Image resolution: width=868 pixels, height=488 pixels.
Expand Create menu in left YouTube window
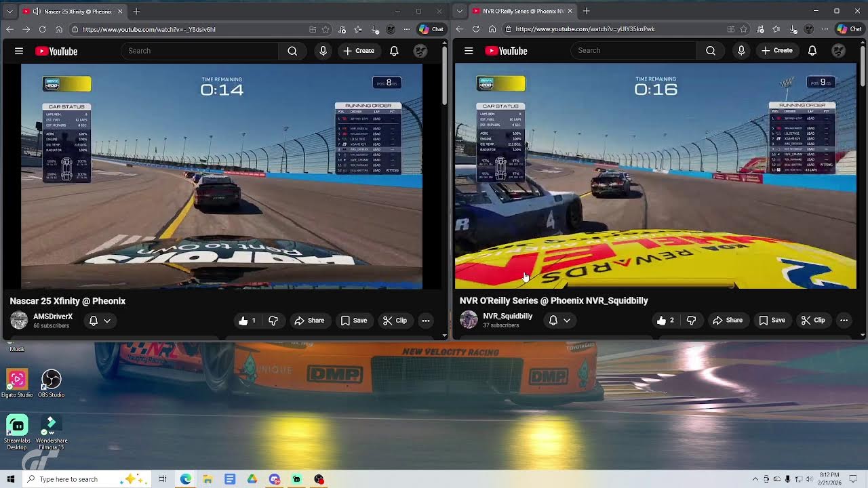tap(359, 51)
